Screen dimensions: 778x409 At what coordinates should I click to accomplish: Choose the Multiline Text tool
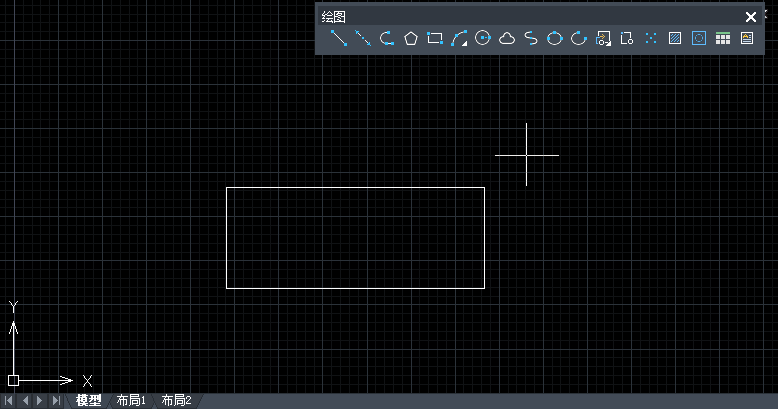(747, 39)
